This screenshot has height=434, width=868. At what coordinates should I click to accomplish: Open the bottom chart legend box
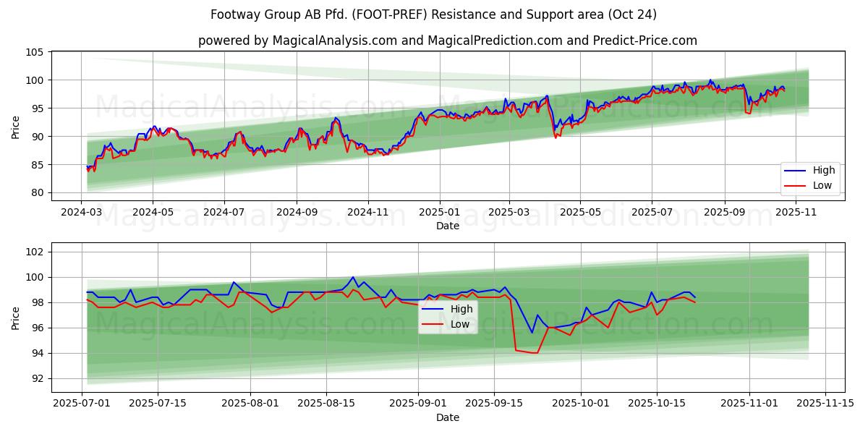click(x=447, y=316)
